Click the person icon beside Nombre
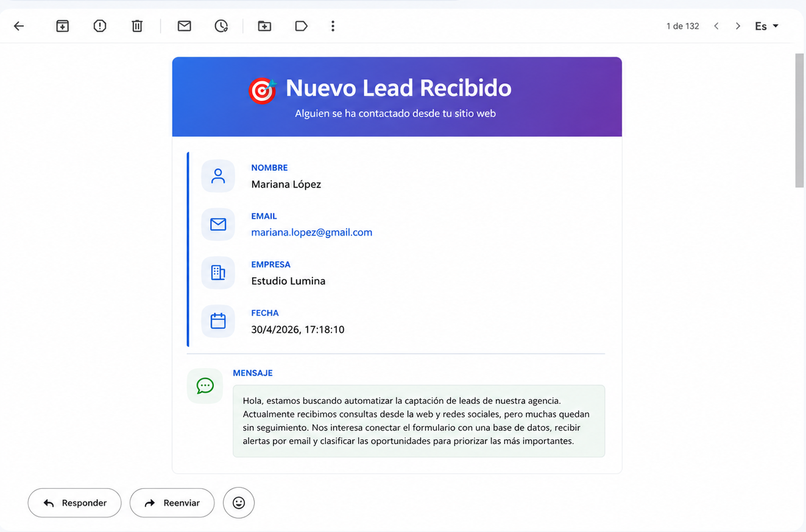The width and height of the screenshot is (806, 532). [218, 176]
